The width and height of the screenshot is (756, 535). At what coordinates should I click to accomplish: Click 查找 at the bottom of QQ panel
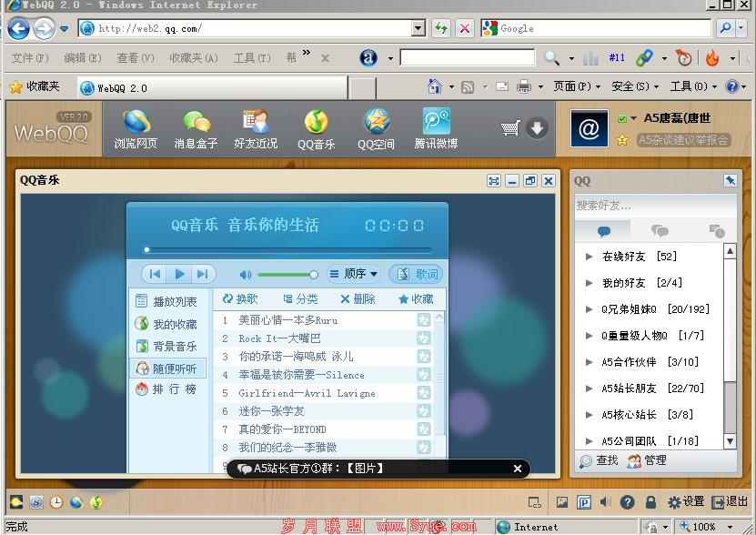[x=599, y=460]
